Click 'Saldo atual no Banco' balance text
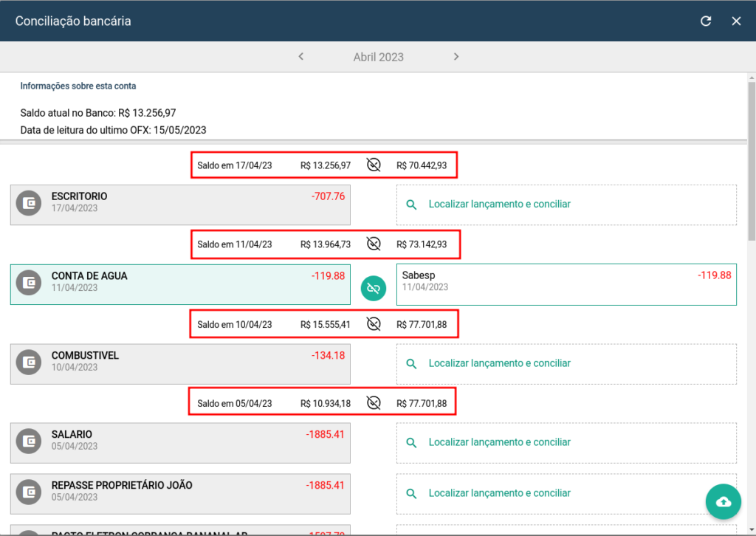Viewport: 756px width, 536px height. pos(98,113)
